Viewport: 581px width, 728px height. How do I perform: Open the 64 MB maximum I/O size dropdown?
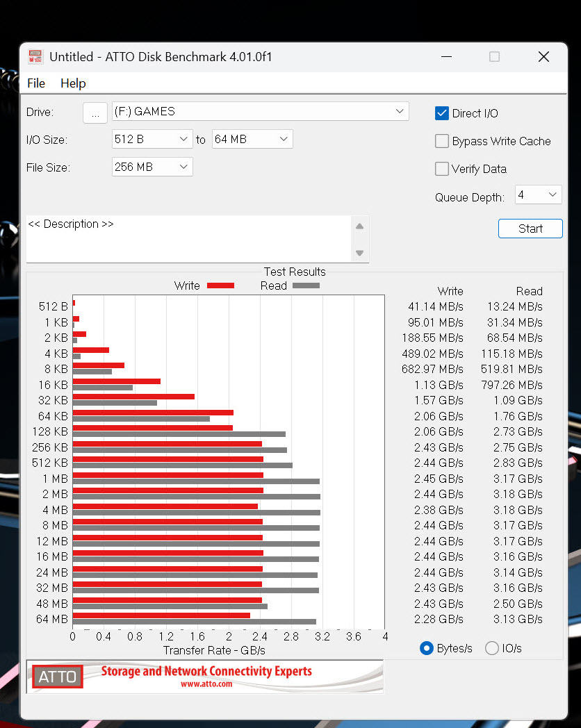pos(252,140)
